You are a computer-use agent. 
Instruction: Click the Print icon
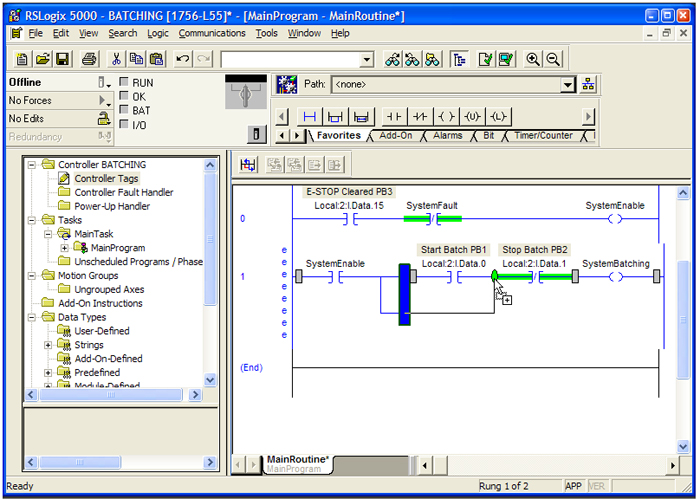coord(89,59)
